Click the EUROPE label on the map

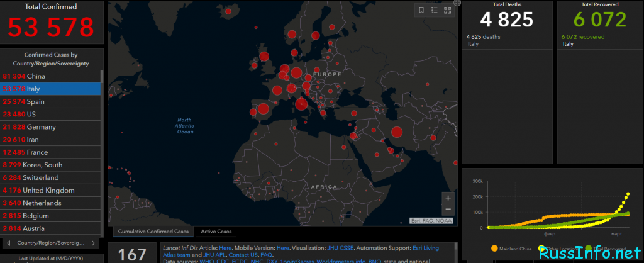[x=327, y=74]
